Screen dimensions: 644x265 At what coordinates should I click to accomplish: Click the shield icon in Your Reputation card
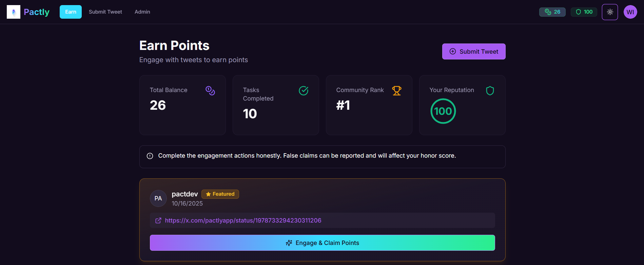[490, 91]
